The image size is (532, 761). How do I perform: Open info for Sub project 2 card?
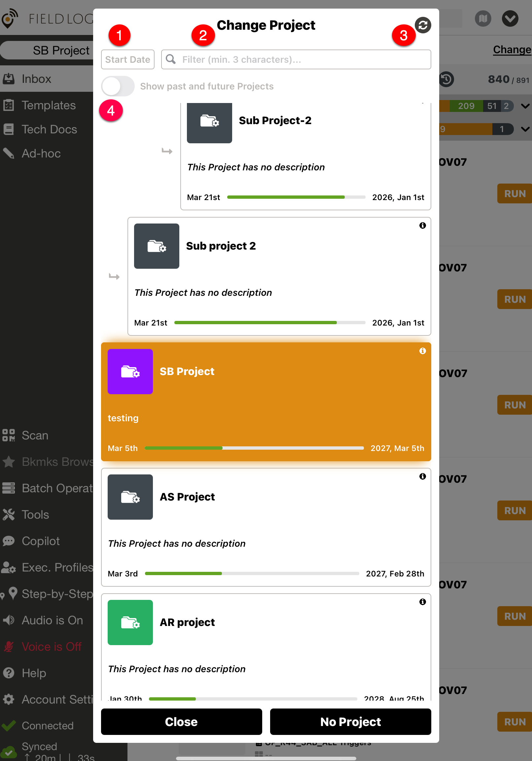tap(422, 226)
